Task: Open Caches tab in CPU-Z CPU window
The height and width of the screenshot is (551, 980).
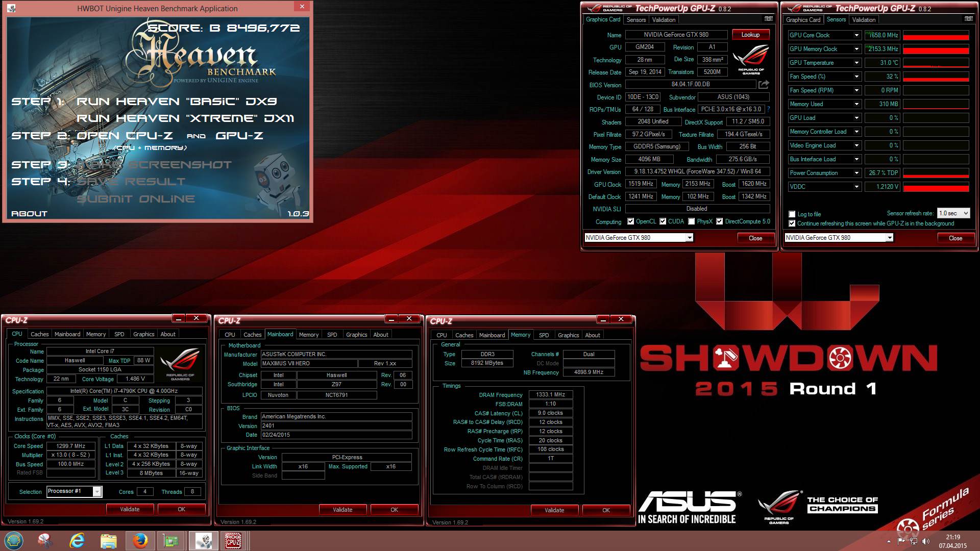Action: coord(39,334)
